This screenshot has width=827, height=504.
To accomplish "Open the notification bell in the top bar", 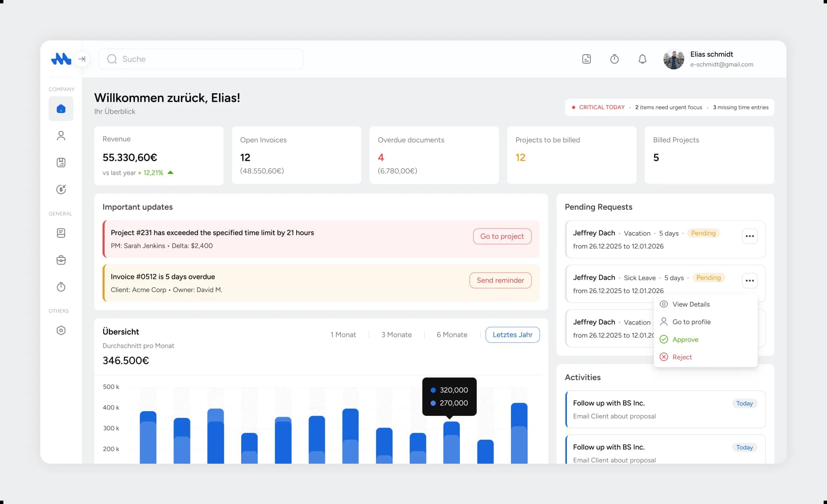I will click(x=642, y=59).
